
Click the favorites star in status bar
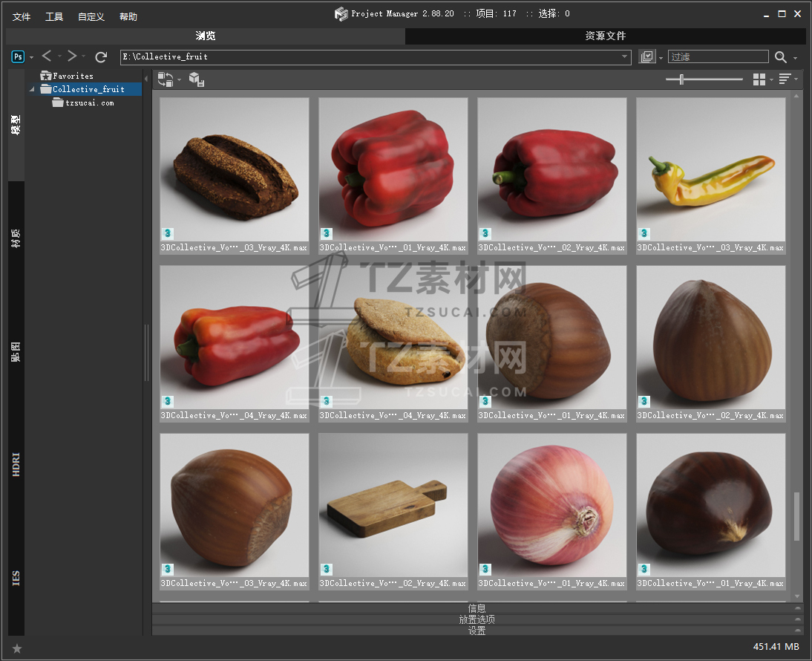[17, 648]
